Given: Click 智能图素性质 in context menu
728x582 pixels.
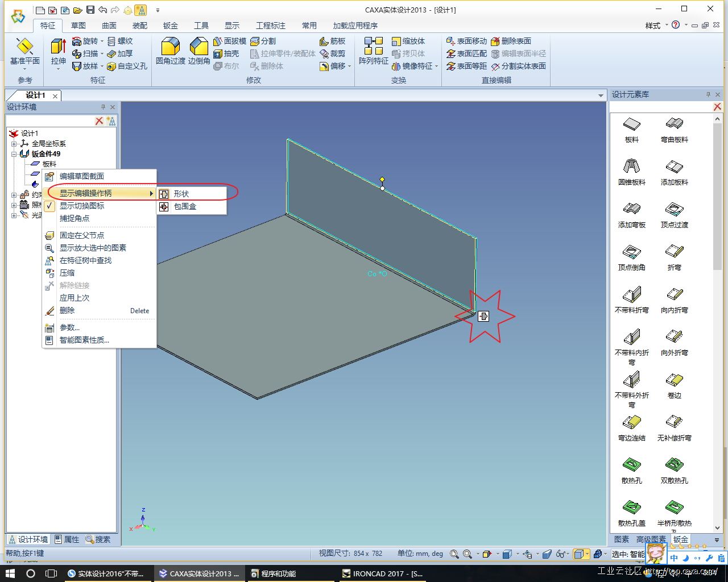Looking at the screenshot, I should 84,340.
